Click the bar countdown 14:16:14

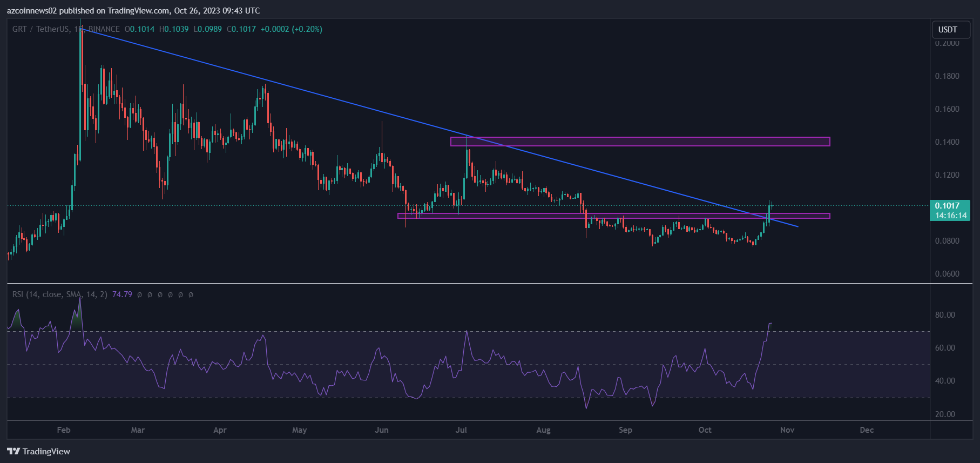point(951,216)
